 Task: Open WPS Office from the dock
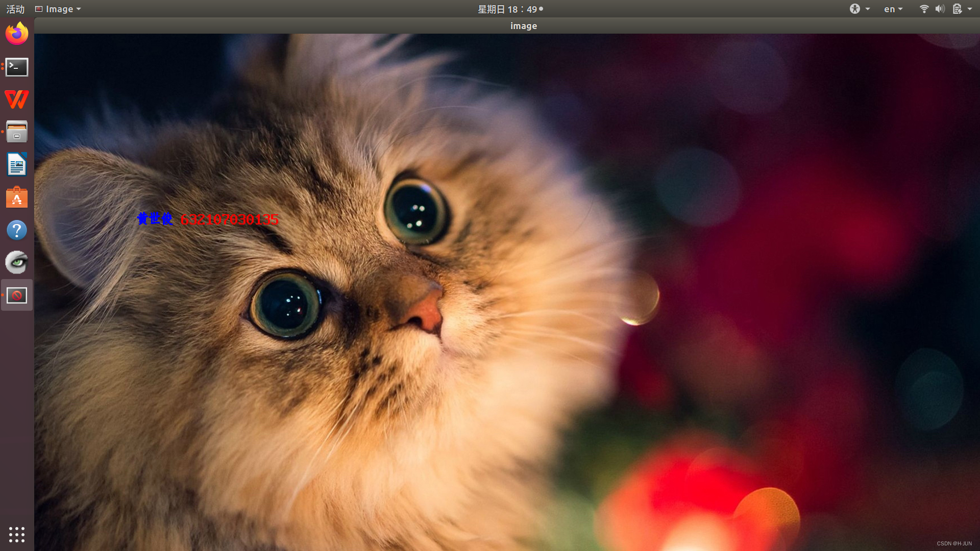17,99
